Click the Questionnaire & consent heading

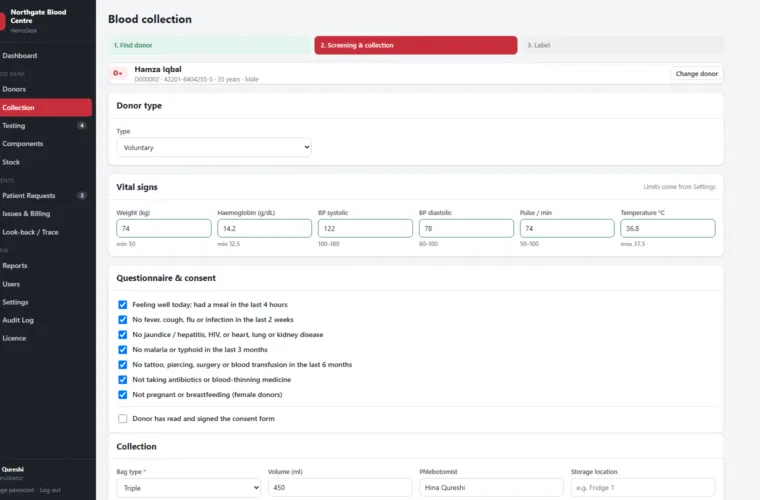pos(166,278)
